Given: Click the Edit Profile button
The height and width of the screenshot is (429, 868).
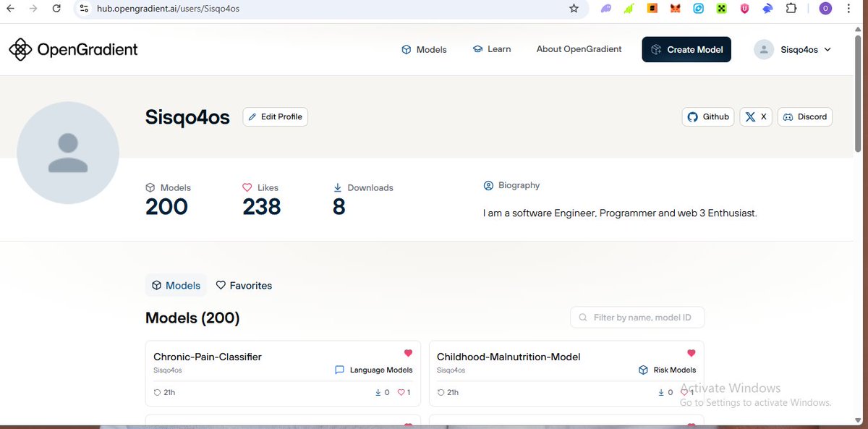Looking at the screenshot, I should pyautogui.click(x=275, y=116).
